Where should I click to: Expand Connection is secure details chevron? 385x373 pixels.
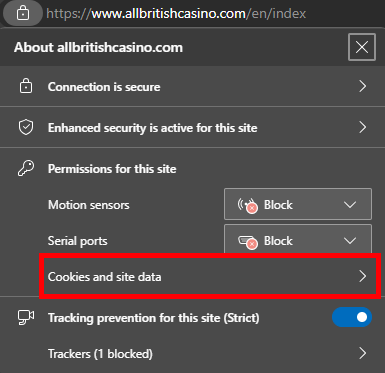(x=363, y=87)
